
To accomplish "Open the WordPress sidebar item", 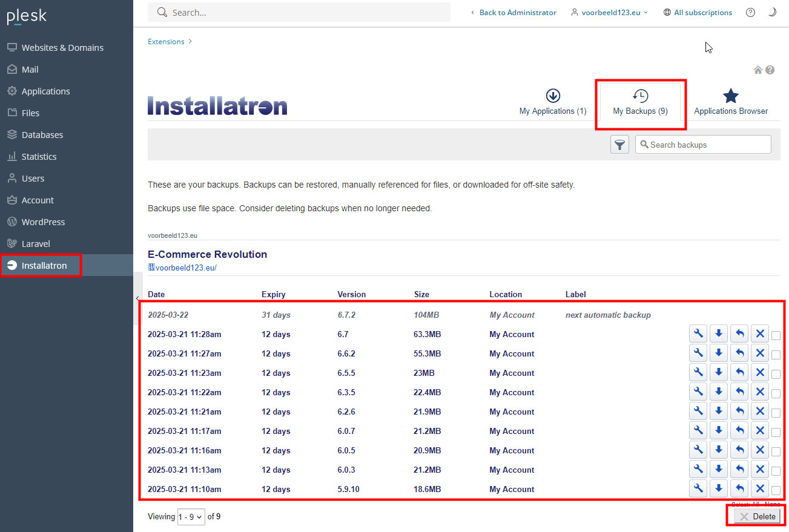I will click(43, 222).
